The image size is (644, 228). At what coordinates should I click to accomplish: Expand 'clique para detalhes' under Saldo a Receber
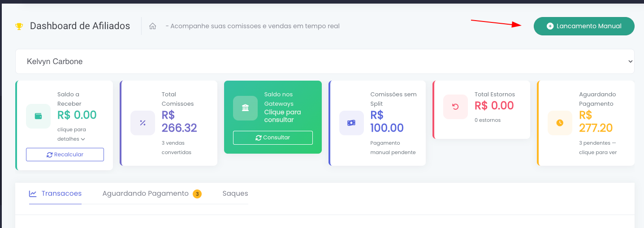(71, 134)
